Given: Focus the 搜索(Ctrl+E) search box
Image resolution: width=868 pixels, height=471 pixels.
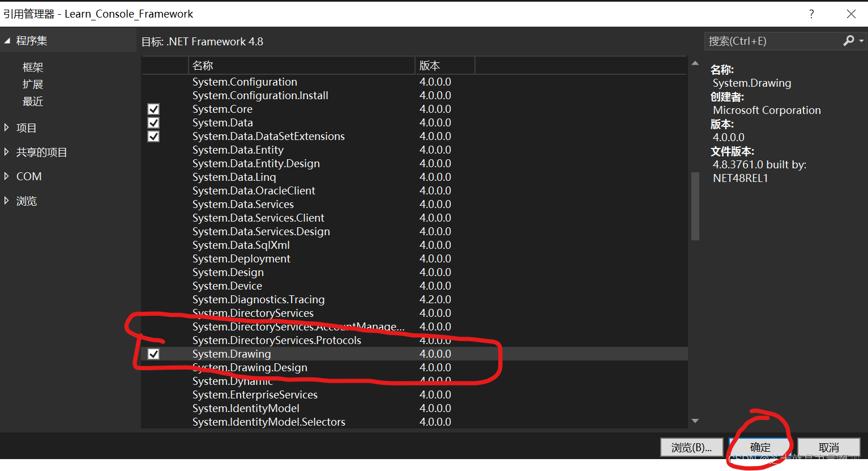Looking at the screenshot, I should click(x=773, y=41).
